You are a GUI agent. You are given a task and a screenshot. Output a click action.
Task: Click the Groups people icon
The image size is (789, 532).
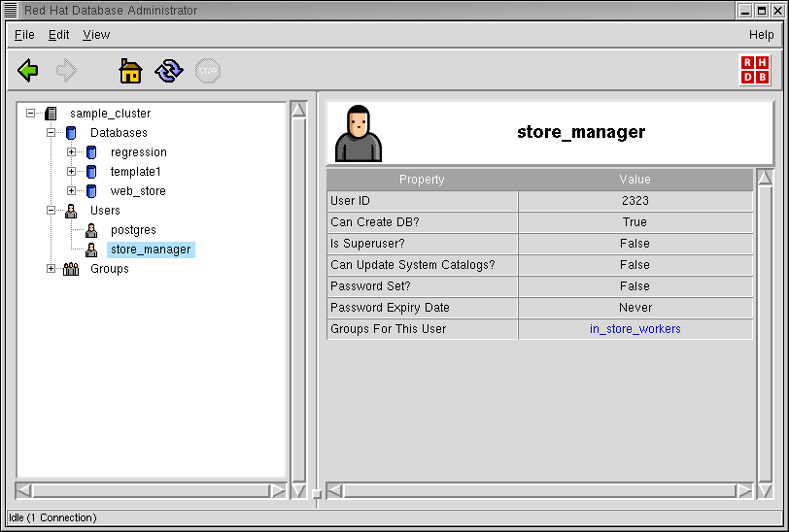[71, 269]
